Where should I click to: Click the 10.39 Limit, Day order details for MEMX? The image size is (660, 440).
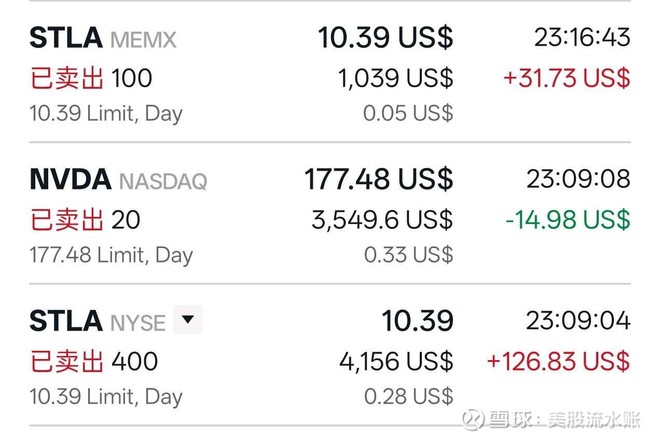pyautogui.click(x=106, y=113)
